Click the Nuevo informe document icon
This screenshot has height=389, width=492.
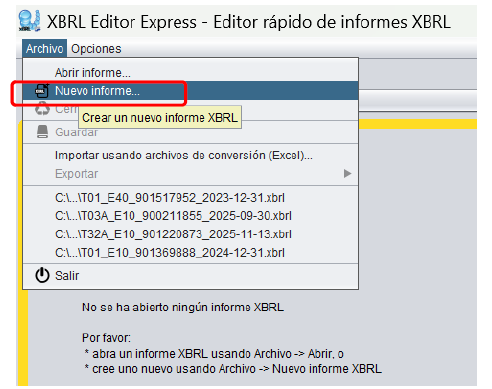42,91
